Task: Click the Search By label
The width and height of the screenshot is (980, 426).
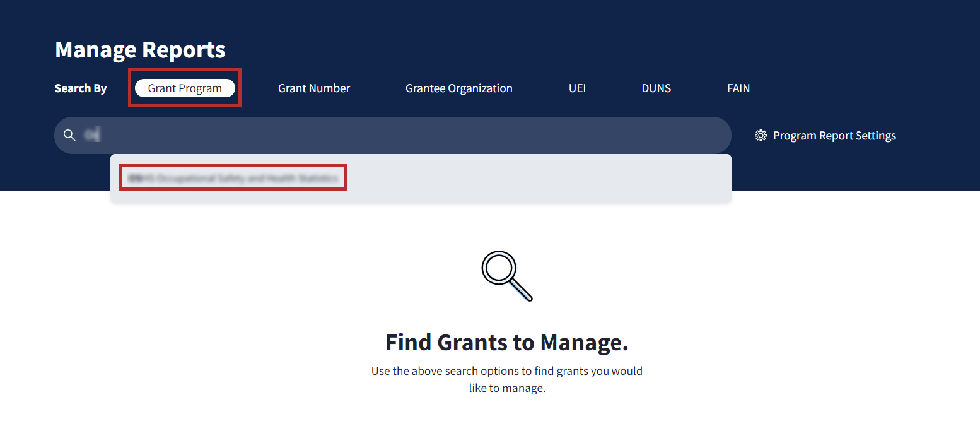Action: pos(81,88)
